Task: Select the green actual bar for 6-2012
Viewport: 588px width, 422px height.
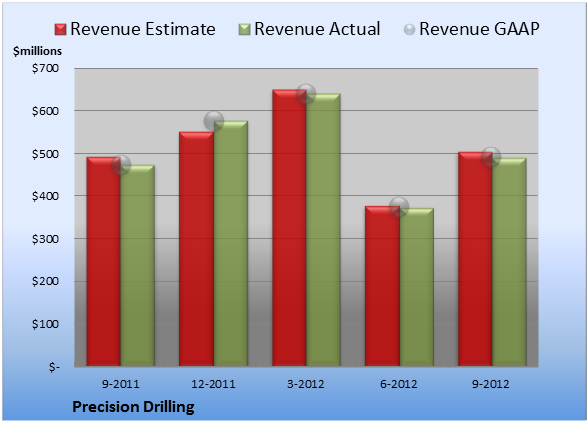Action: [416, 287]
